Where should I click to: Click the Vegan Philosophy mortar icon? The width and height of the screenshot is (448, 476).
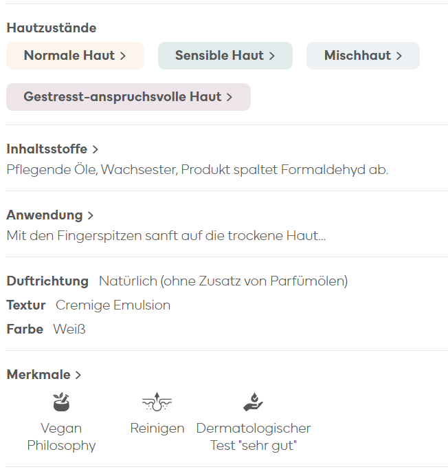click(61, 402)
